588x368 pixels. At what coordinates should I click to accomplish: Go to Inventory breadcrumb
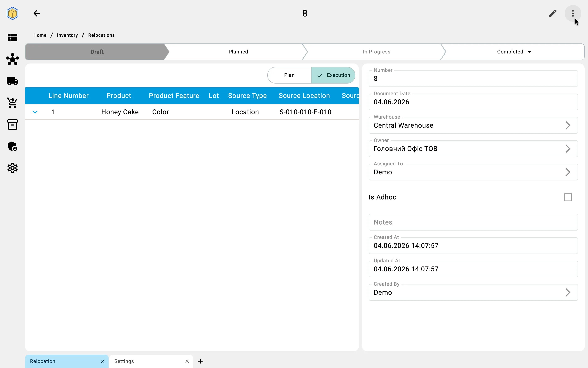point(67,35)
